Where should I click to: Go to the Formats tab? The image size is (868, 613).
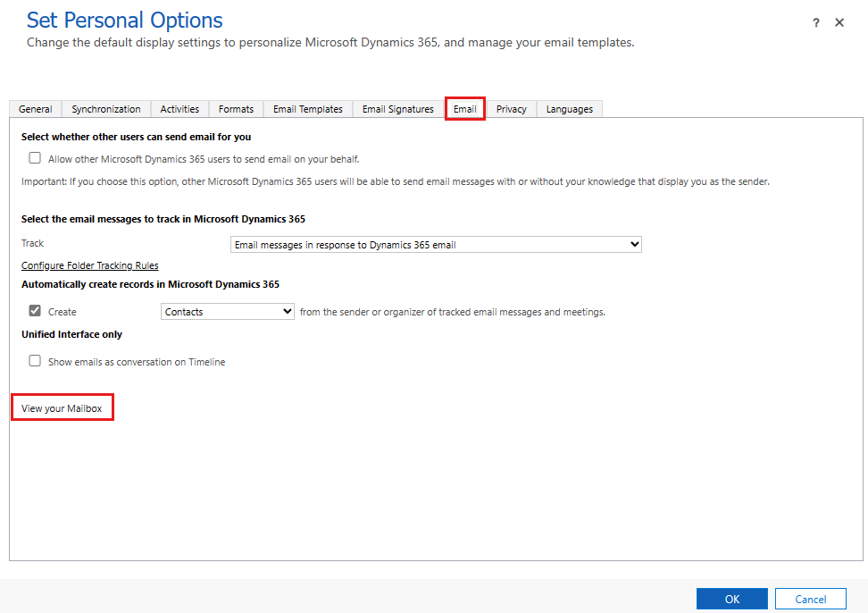(237, 109)
